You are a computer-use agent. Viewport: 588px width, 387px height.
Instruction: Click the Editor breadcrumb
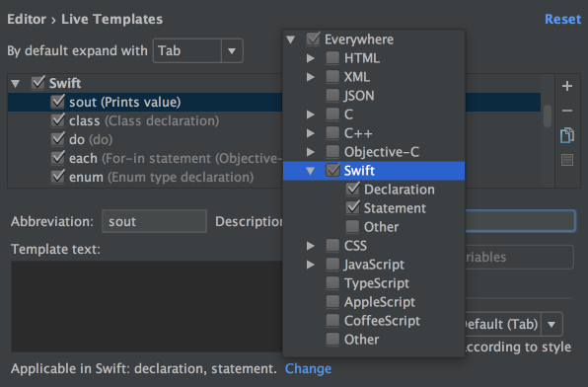pyautogui.click(x=27, y=19)
